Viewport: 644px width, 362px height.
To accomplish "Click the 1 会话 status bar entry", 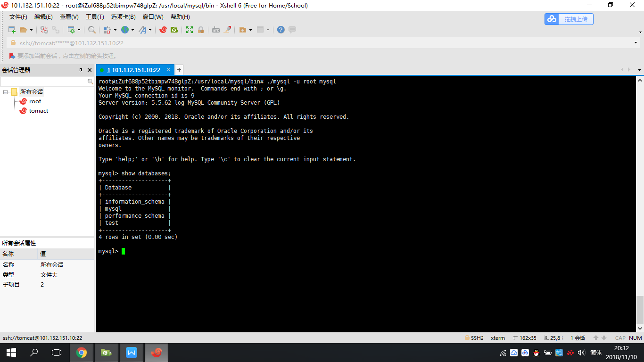I will pos(578,338).
